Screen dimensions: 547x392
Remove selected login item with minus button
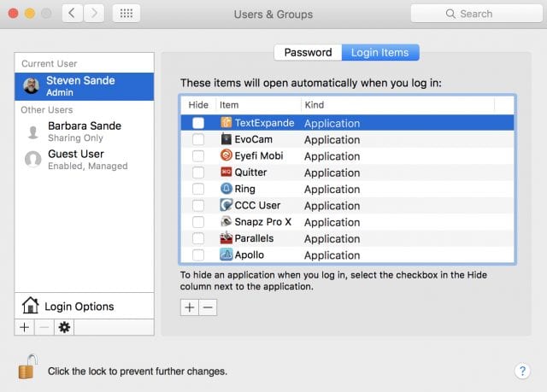coord(208,307)
